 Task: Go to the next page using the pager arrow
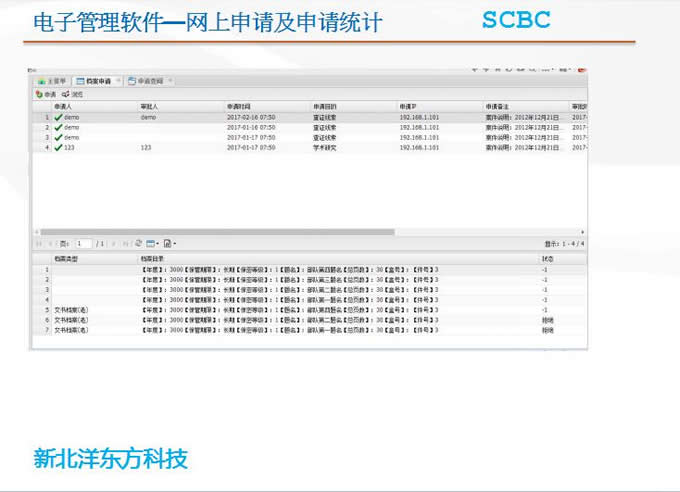[114, 243]
